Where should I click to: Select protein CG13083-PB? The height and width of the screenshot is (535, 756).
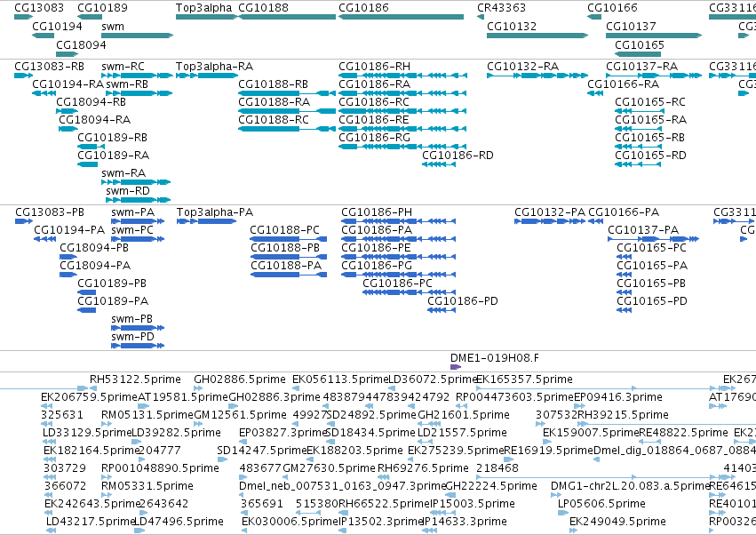click(50, 212)
